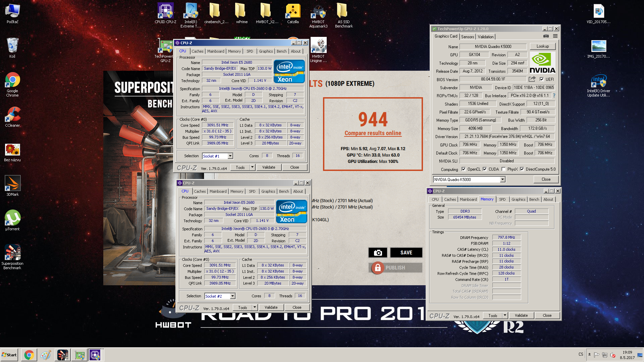
Task: Open the Socket #2 selection dropdown
Action: pos(233,296)
